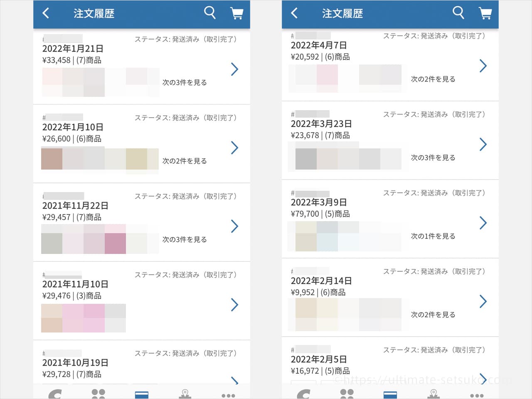Click the ¥29,728 | (7)商品 total

(72, 374)
